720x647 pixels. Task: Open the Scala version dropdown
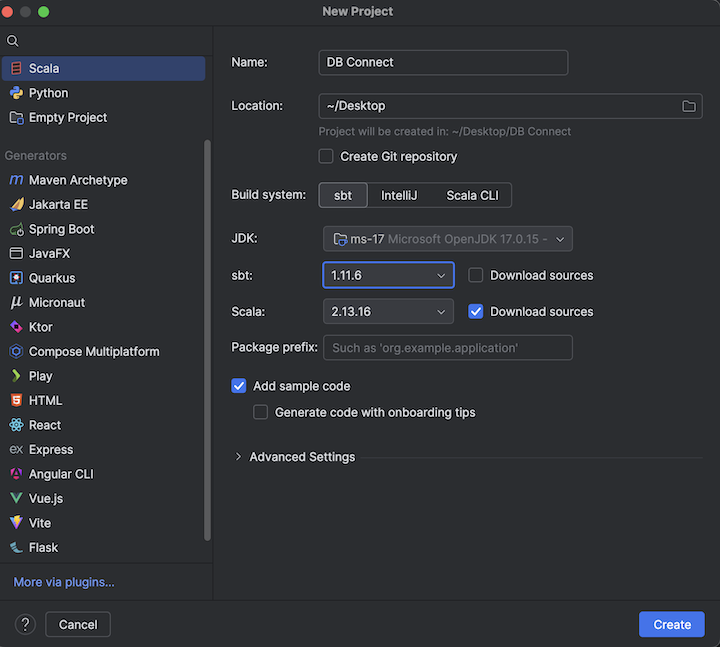coord(388,312)
